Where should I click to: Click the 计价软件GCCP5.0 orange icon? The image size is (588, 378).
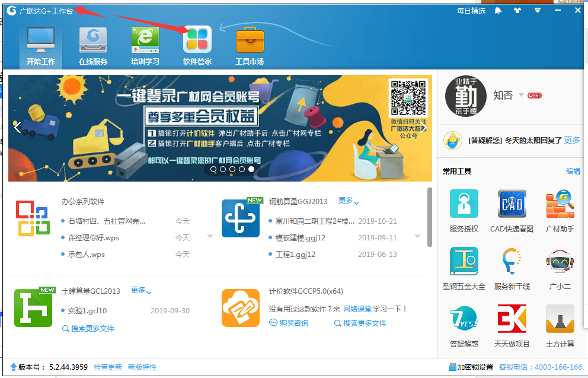pyautogui.click(x=241, y=308)
